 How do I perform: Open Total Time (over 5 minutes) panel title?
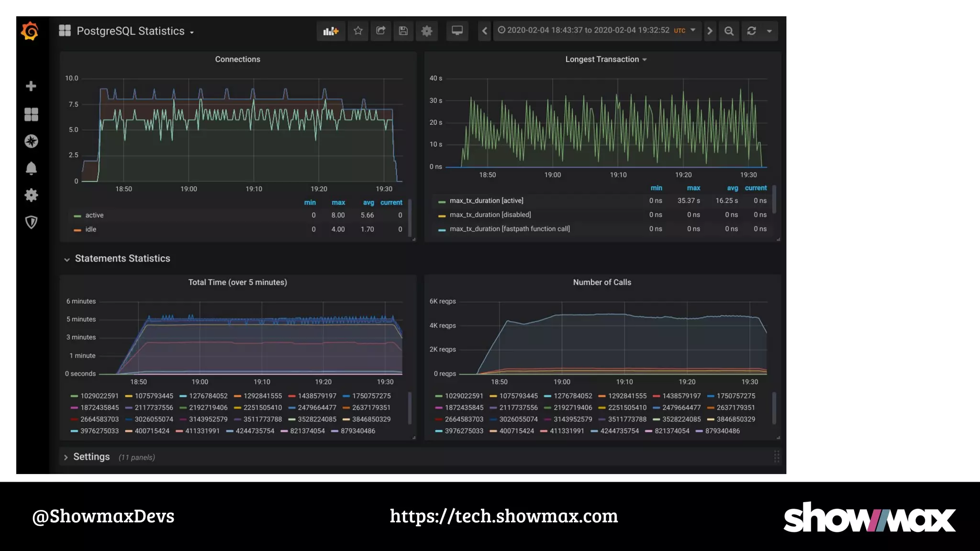237,282
